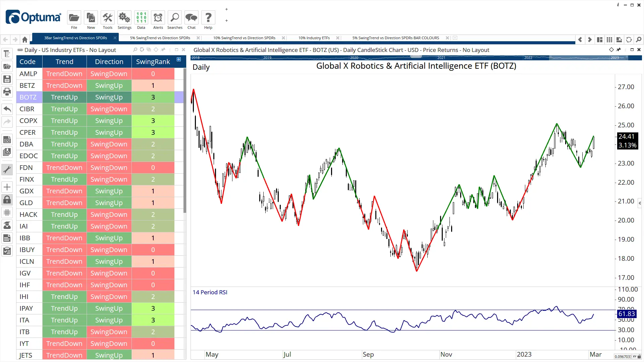Click the wrench tool icon in sidebar
This screenshot has height=362, width=644.
[x=7, y=170]
